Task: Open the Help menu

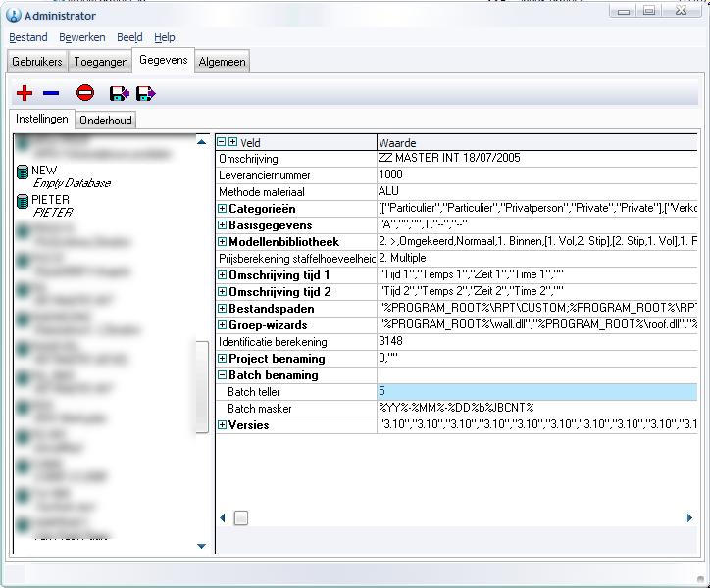Action: click(x=165, y=37)
